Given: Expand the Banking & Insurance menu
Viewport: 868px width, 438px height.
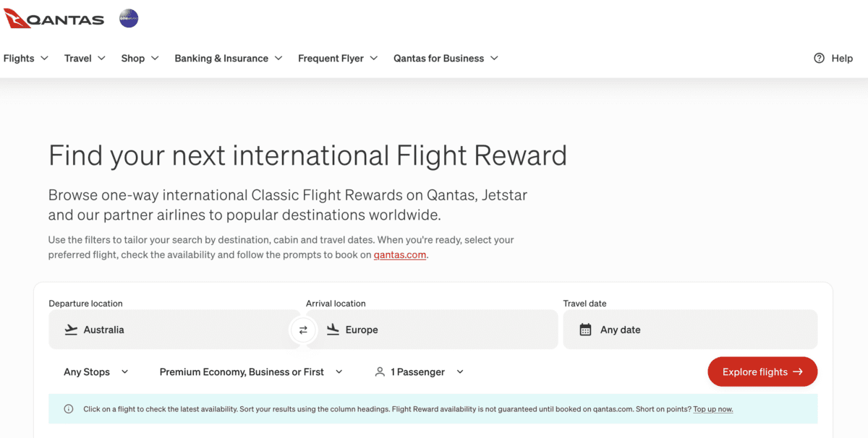Looking at the screenshot, I should pos(229,59).
